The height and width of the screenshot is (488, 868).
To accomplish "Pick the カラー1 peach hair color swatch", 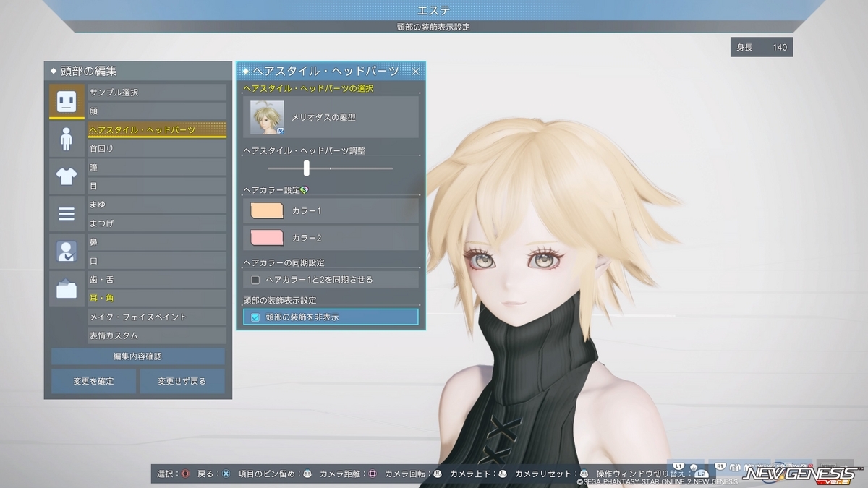I will pos(266,210).
